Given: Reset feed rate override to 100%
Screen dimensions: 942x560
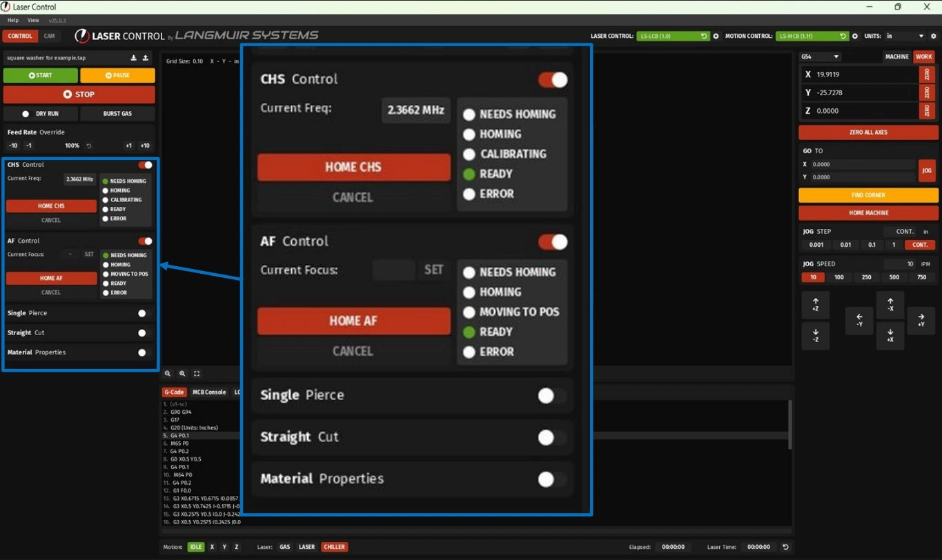Looking at the screenshot, I should point(89,146).
